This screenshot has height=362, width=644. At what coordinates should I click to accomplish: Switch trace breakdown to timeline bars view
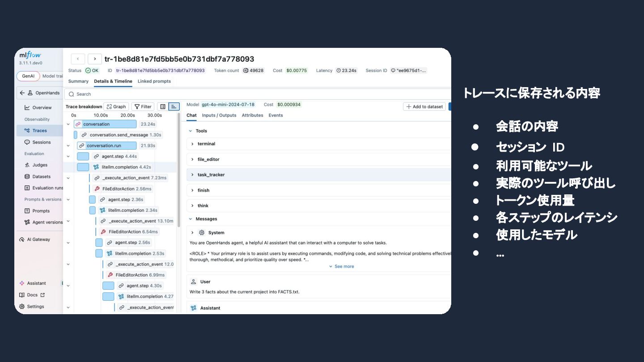tap(174, 107)
